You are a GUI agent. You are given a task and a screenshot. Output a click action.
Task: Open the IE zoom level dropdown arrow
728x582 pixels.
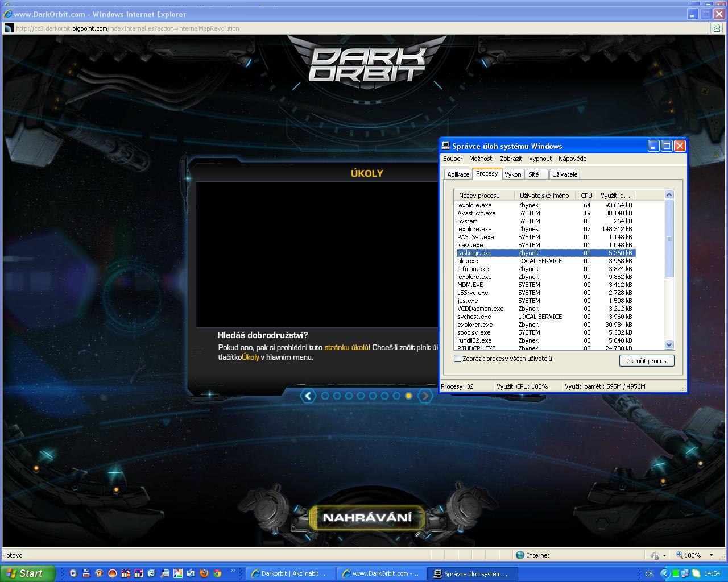point(710,555)
